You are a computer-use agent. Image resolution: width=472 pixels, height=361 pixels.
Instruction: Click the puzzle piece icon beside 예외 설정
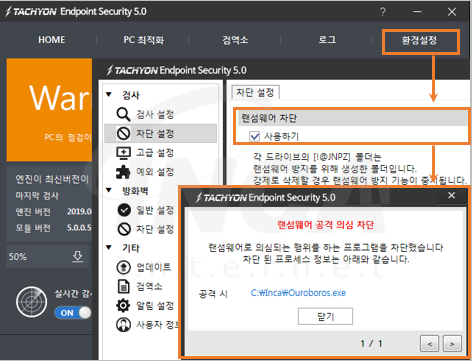[123, 172]
